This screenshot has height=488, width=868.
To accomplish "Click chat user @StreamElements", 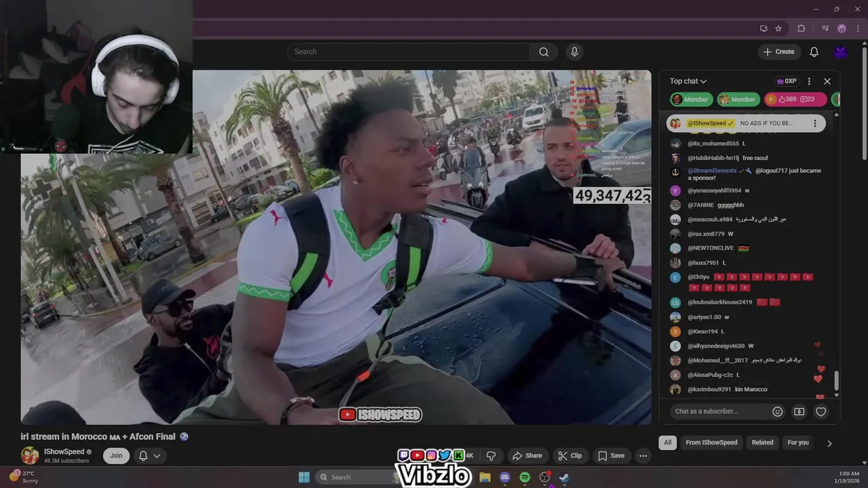I will 712,171.
